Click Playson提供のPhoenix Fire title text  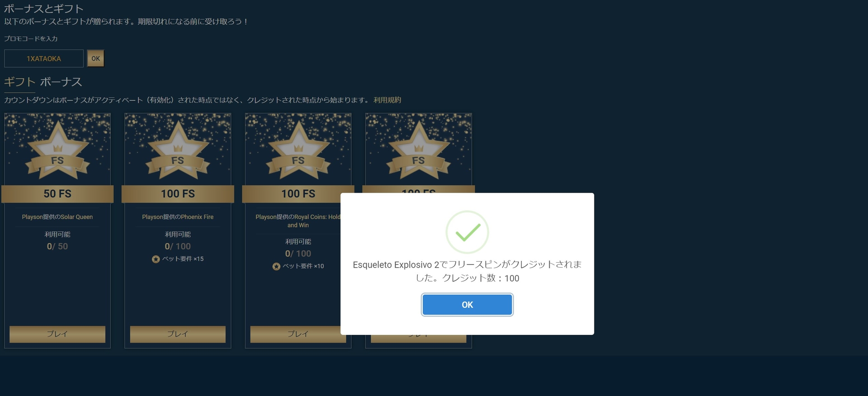point(178,217)
